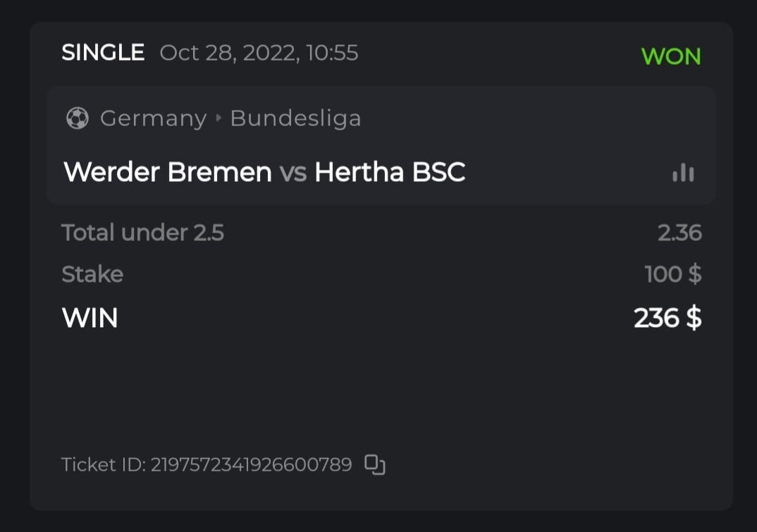The width and height of the screenshot is (757, 532).
Task: Select the Hertha BSC team name
Action: pyautogui.click(x=390, y=173)
